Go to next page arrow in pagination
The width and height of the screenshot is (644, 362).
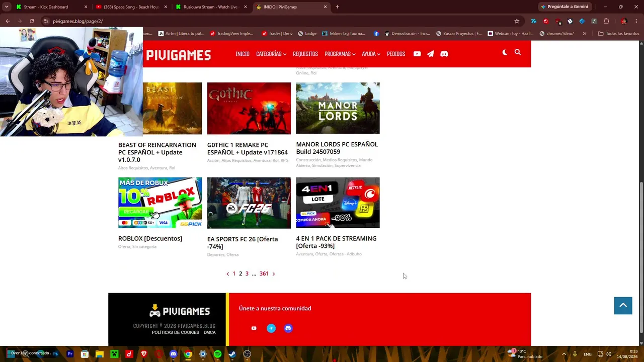point(273,274)
